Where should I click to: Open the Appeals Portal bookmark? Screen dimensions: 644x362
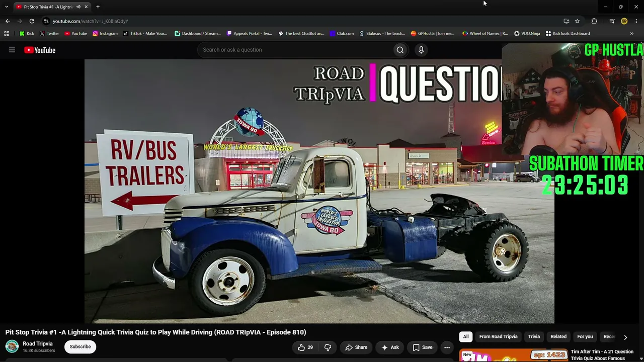pyautogui.click(x=249, y=34)
